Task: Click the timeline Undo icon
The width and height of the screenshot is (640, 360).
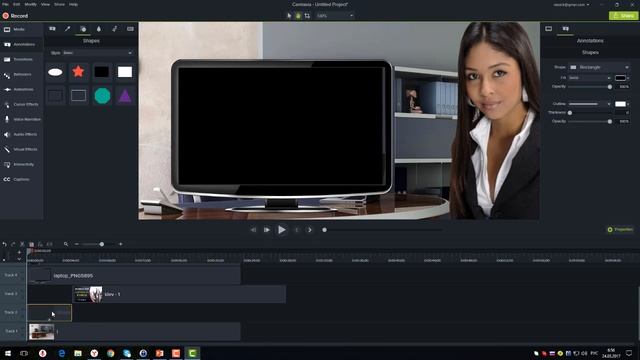Action: [x=4, y=244]
